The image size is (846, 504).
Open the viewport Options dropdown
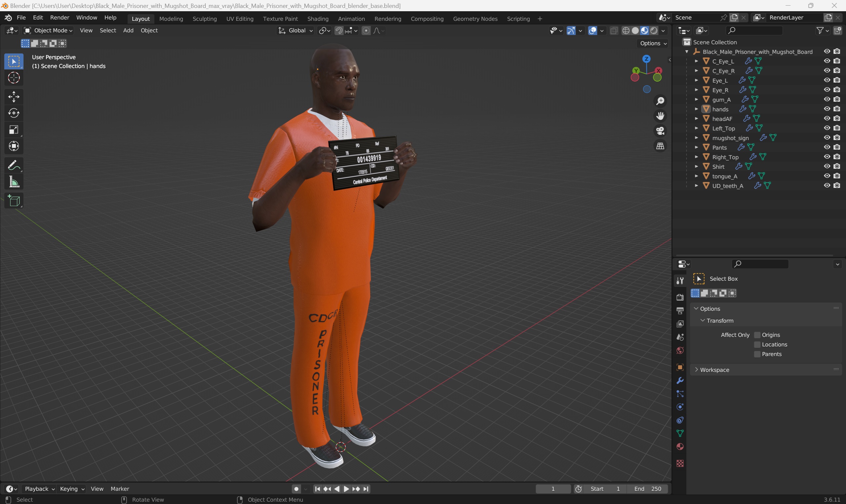click(653, 43)
